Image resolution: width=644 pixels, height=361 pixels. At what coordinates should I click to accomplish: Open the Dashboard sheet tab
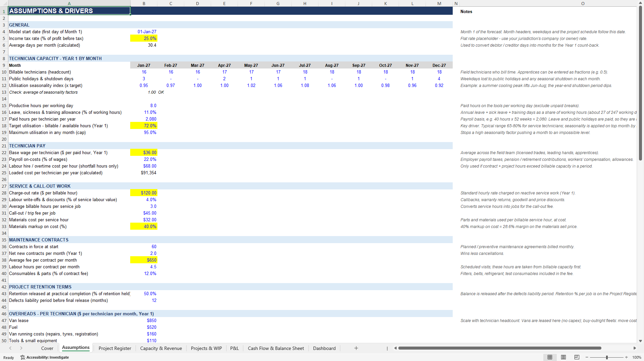pos(324,348)
